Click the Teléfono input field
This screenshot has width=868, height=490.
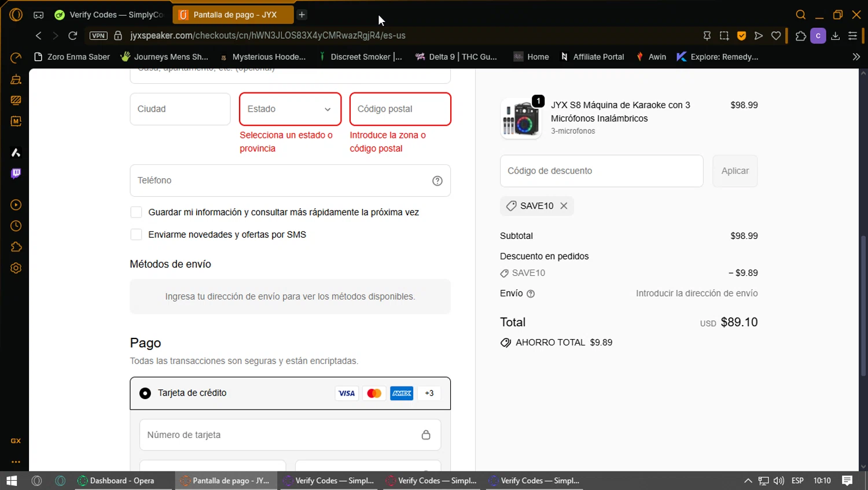pyautogui.click(x=290, y=180)
